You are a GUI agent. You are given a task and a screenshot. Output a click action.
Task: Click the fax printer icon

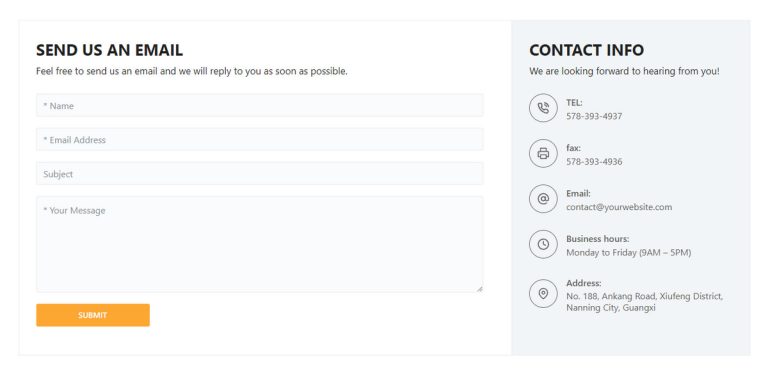pyautogui.click(x=543, y=154)
